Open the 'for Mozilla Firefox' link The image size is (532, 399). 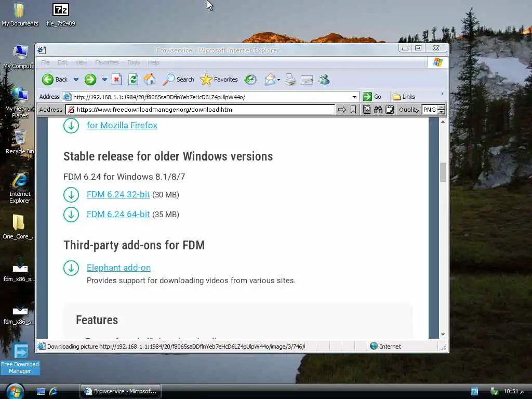coord(122,125)
